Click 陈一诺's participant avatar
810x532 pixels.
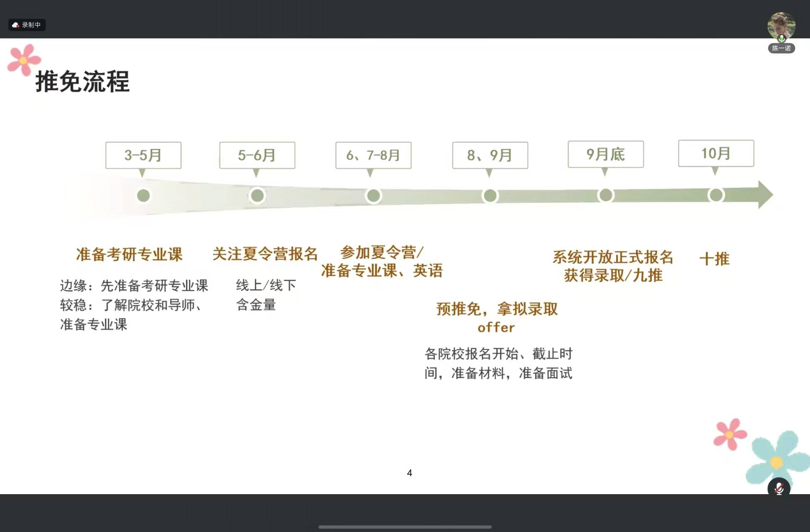coord(781,26)
